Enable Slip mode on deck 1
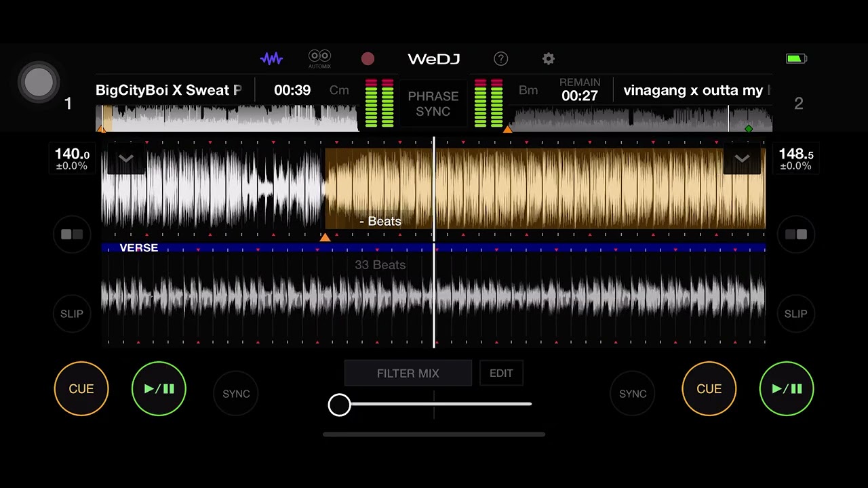 pos(72,314)
